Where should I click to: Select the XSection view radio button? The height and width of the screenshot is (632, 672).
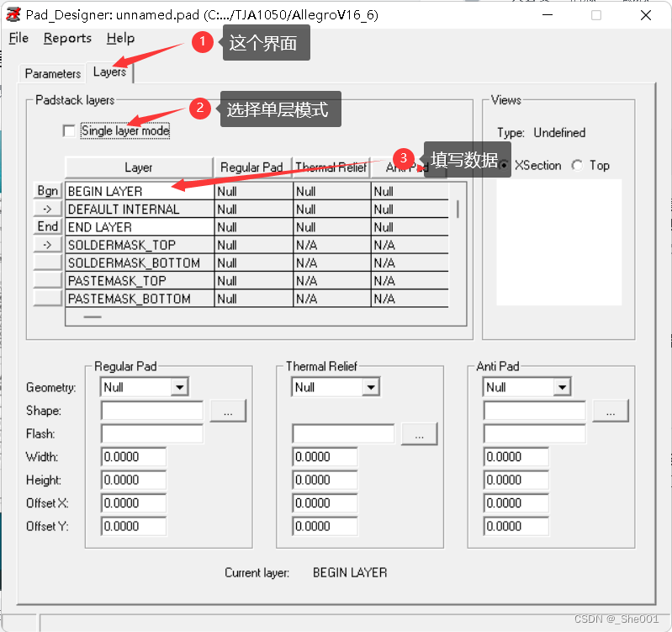[x=503, y=166]
